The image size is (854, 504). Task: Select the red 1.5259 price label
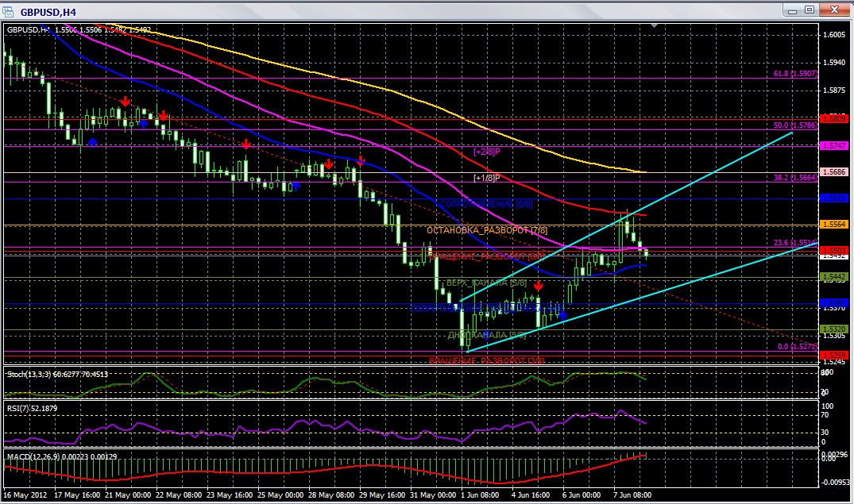(x=834, y=355)
